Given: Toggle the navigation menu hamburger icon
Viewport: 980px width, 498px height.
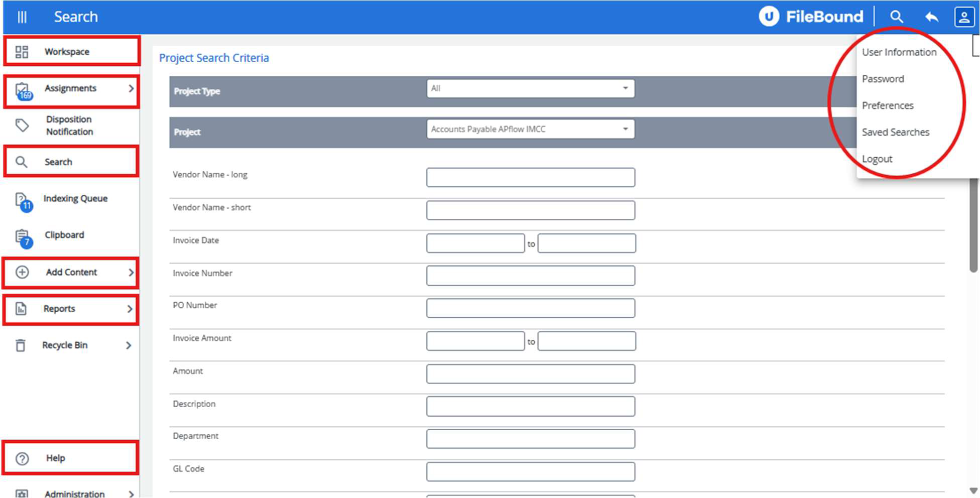Looking at the screenshot, I should [x=22, y=17].
